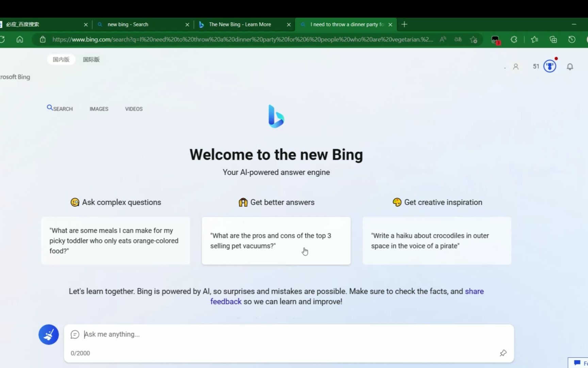Click the 'Get better answers' heading

click(276, 202)
